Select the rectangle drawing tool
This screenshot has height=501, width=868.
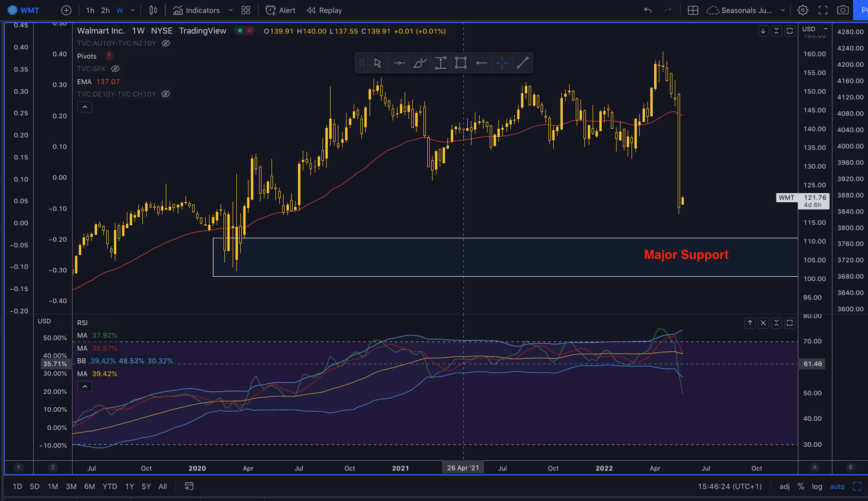(x=461, y=63)
